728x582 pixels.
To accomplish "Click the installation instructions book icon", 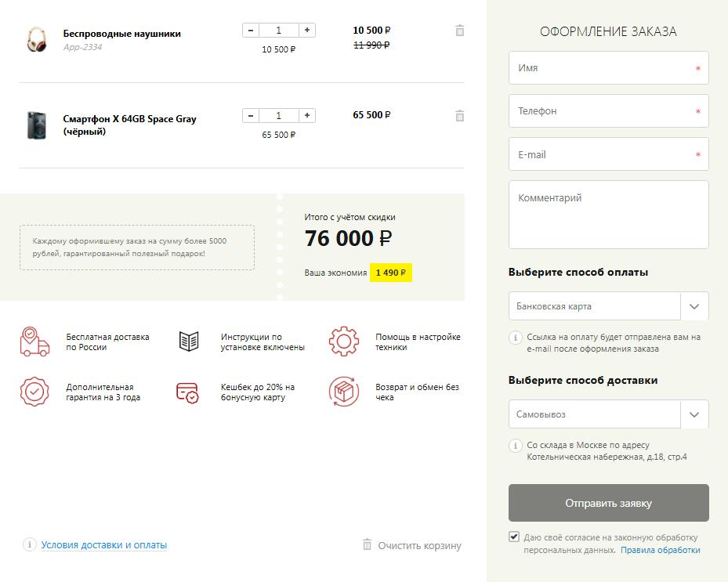I will pyautogui.click(x=189, y=342).
